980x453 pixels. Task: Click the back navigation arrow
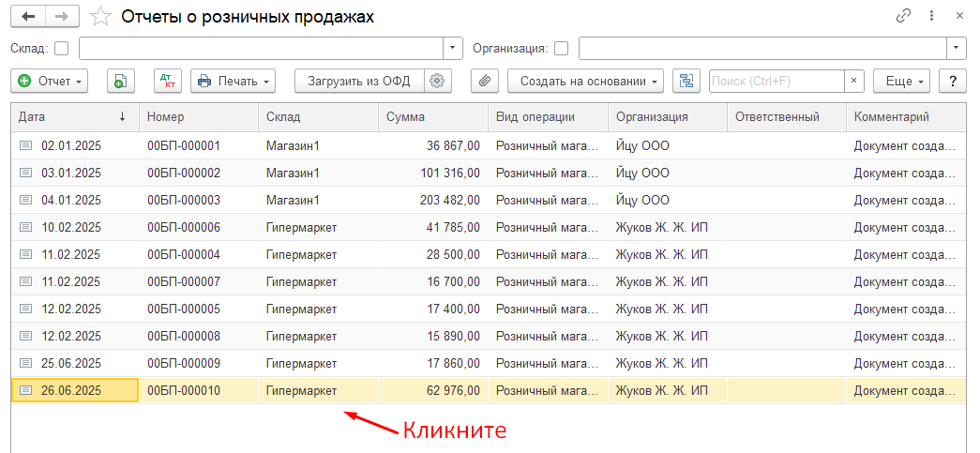28,16
